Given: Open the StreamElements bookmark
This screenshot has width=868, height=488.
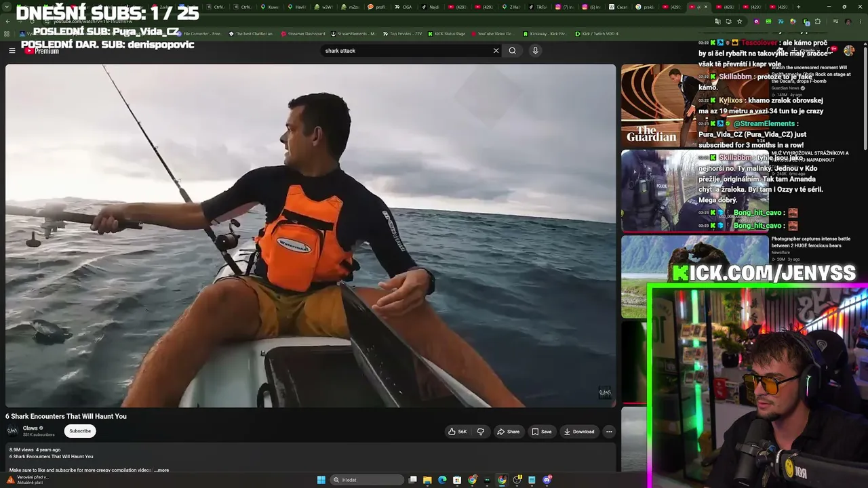Looking at the screenshot, I should (353, 34).
